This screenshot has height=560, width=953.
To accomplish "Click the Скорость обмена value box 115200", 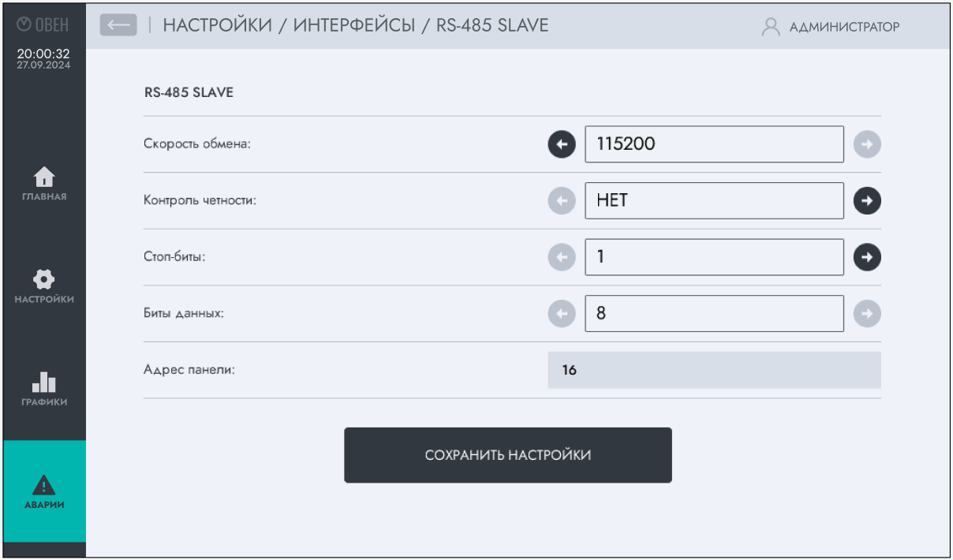I will [714, 144].
